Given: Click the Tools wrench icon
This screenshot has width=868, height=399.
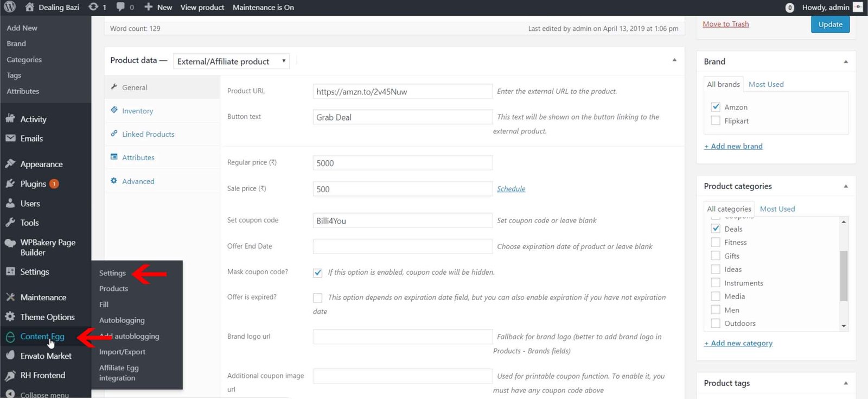Looking at the screenshot, I should tap(10, 223).
